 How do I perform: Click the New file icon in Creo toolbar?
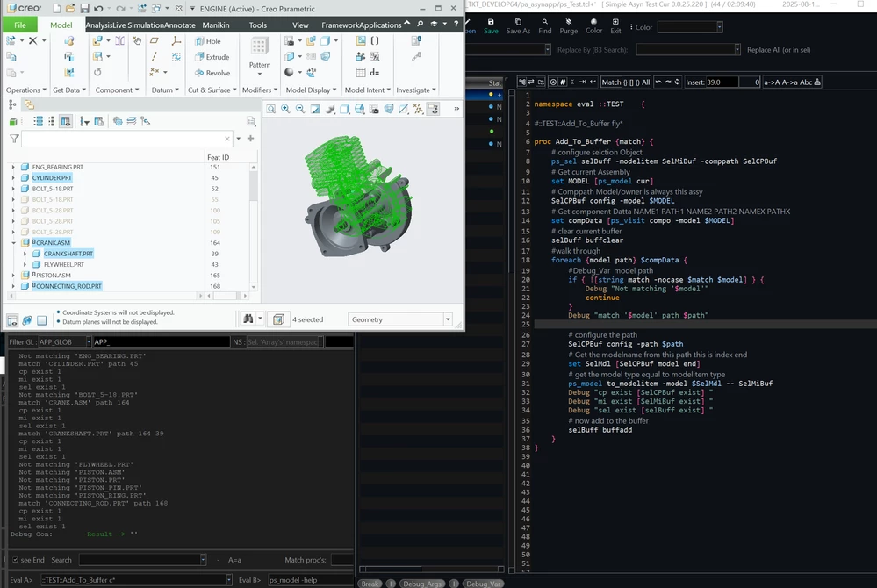pos(56,9)
